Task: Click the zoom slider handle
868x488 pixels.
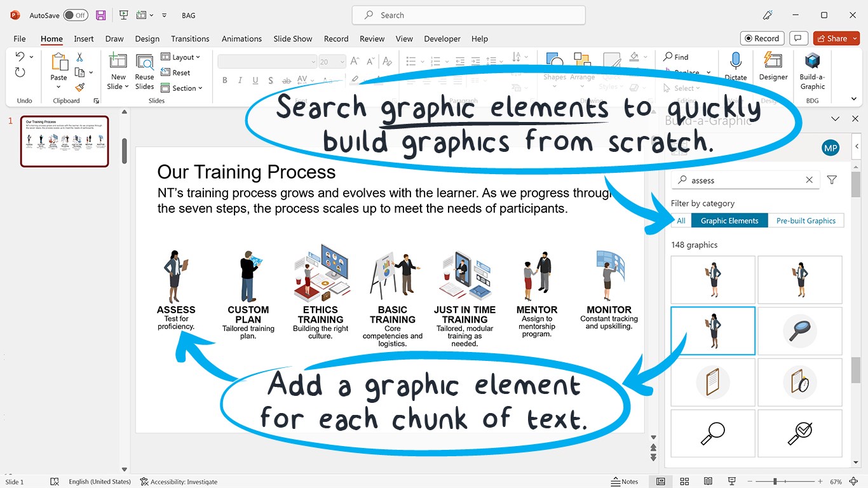Action: pyautogui.click(x=775, y=482)
